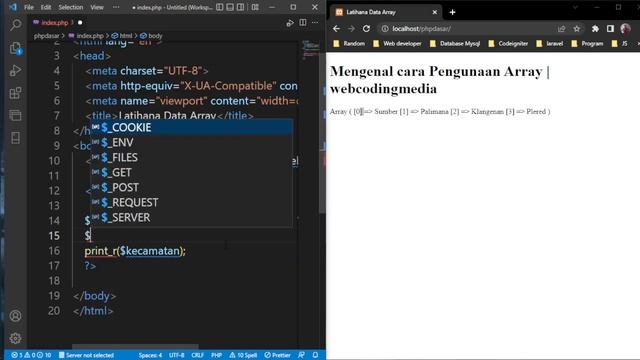Open notifications bell in status bar
The height and width of the screenshot is (360, 640).
[315, 355]
